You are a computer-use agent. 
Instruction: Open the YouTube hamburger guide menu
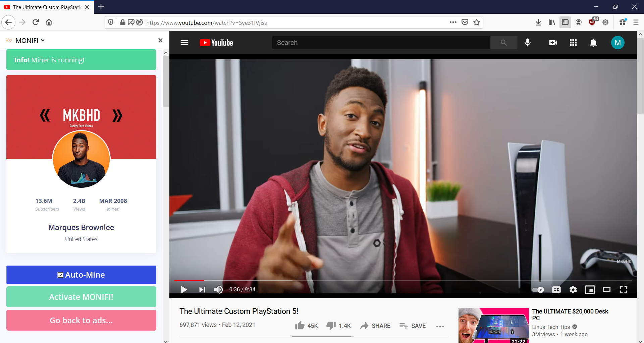coord(184,43)
